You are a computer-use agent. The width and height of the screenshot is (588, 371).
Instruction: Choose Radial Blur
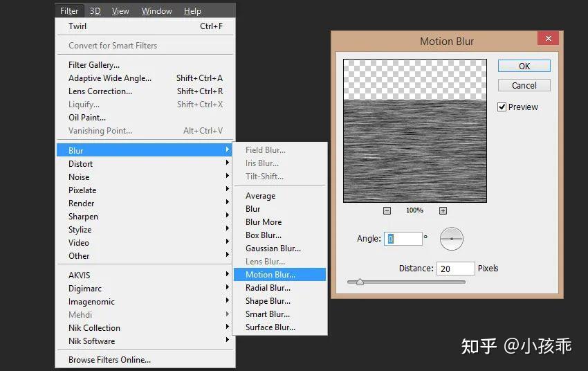(279, 288)
